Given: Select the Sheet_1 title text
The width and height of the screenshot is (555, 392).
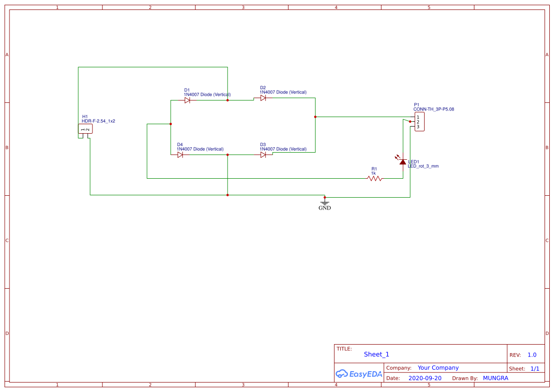Looking at the screenshot, I should tap(376, 354).
